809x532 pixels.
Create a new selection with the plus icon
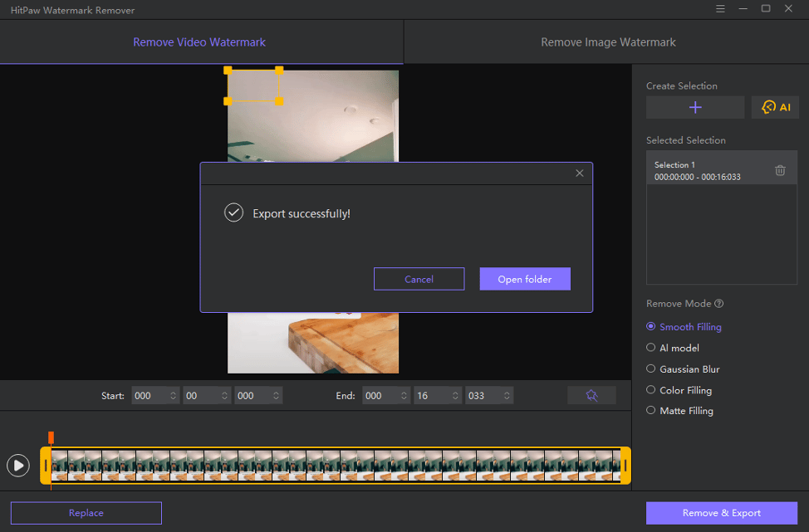pos(695,106)
